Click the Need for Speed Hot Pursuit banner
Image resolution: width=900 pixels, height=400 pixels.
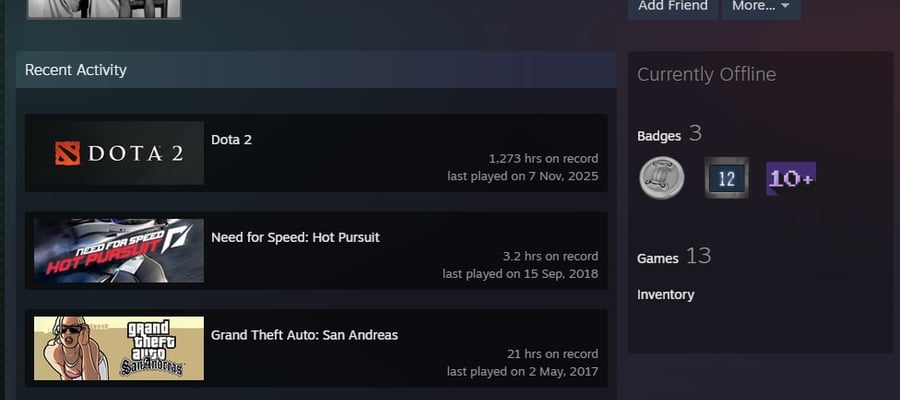pos(119,250)
